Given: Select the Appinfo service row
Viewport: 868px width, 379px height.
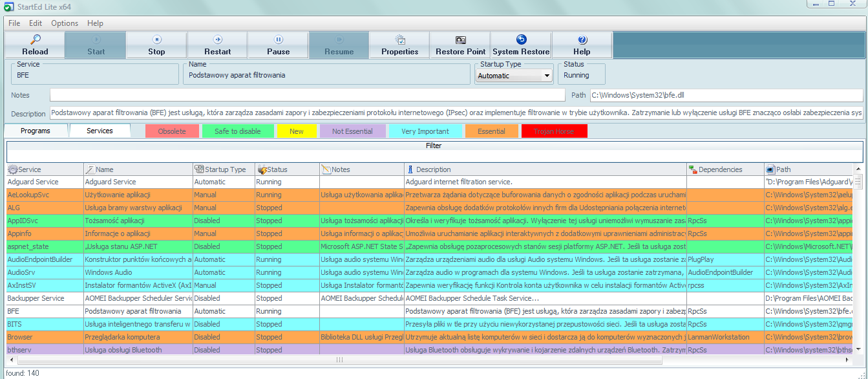Looking at the screenshot, I should point(430,233).
